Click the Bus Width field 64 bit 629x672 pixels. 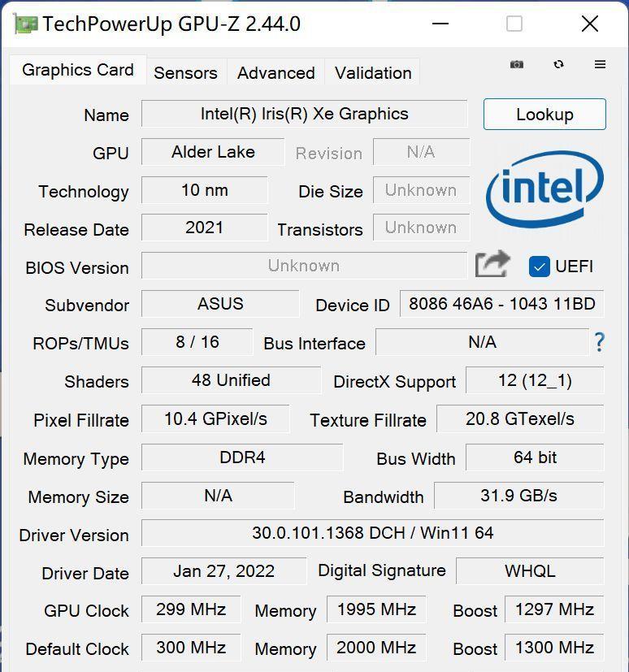535,457
